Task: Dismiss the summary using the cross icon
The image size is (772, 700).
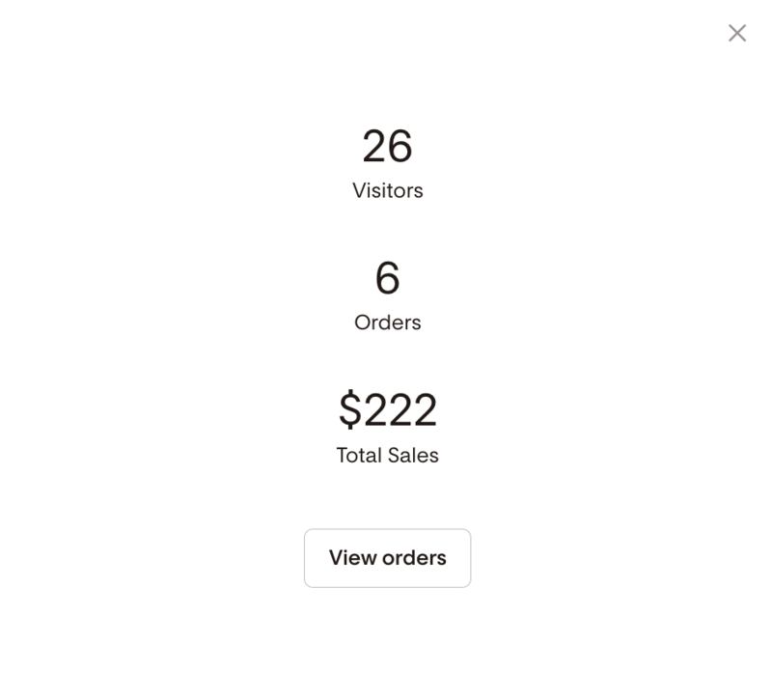Action: (737, 33)
